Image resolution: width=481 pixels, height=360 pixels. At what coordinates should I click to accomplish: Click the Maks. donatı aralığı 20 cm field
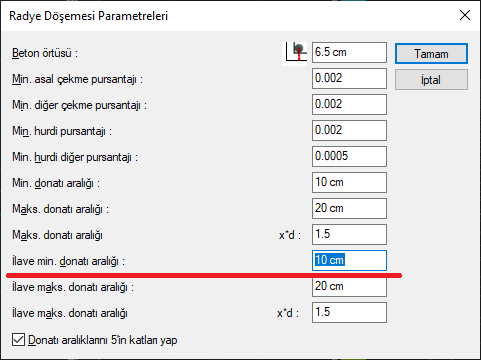(x=349, y=208)
